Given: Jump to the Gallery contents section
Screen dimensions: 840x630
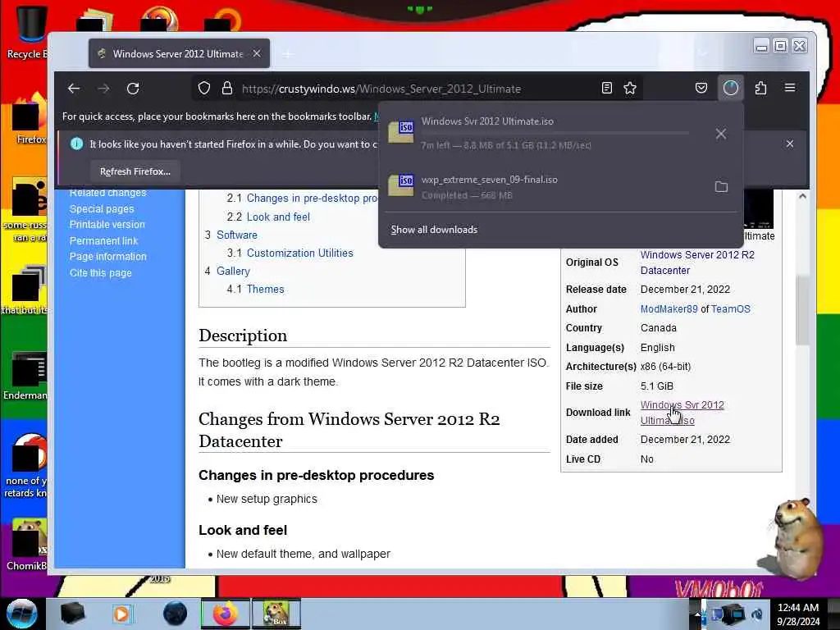Looking at the screenshot, I should (x=233, y=271).
